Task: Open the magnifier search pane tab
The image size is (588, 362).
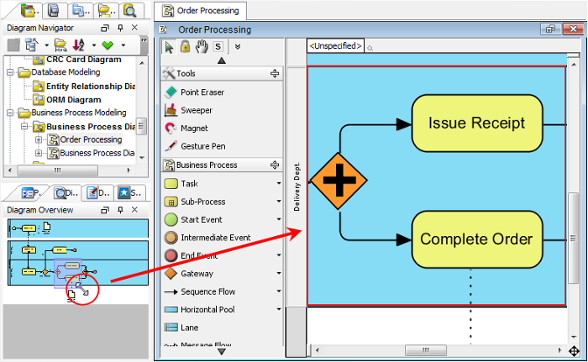Action: click(130, 11)
